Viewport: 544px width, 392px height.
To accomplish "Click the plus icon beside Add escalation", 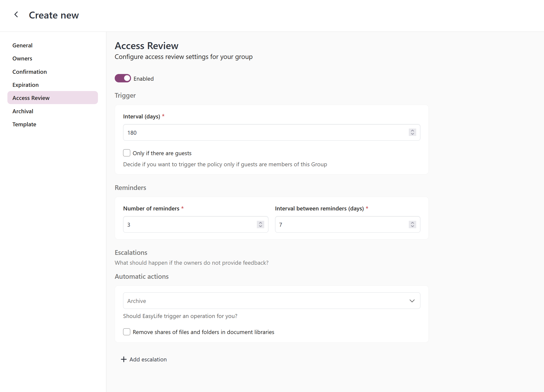I will (x=123, y=359).
